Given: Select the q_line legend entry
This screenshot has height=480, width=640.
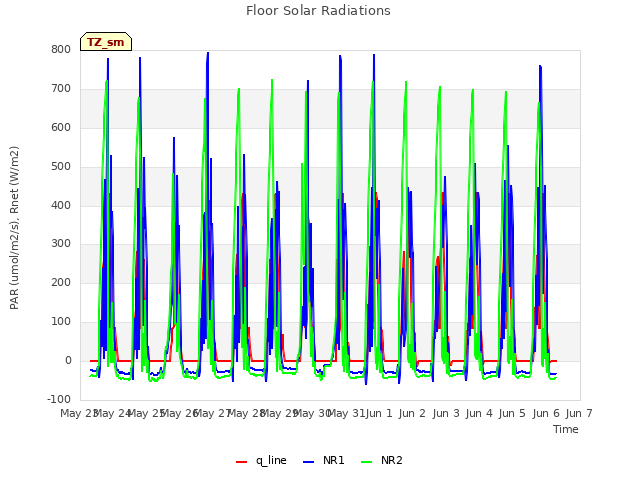Looking at the screenshot, I should 261,460.
